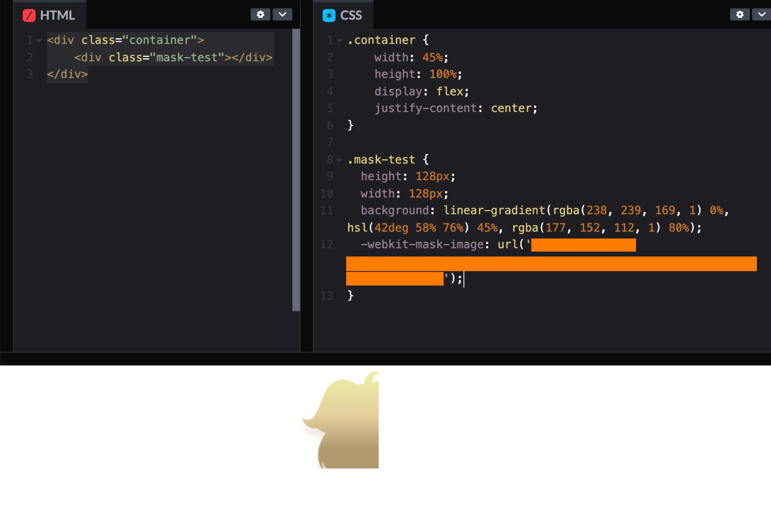The width and height of the screenshot is (771, 532).
Task: Open HTML panel dropdown chevron
Action: point(282,15)
